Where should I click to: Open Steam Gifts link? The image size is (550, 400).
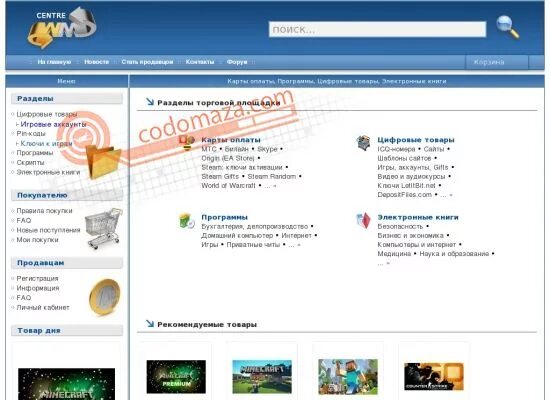pos(220,176)
